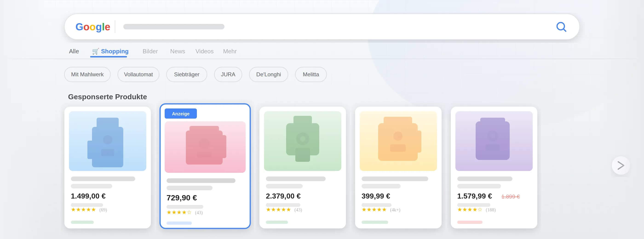
Task: Open the blue product image for 1.499,00 €
Action: (107, 141)
